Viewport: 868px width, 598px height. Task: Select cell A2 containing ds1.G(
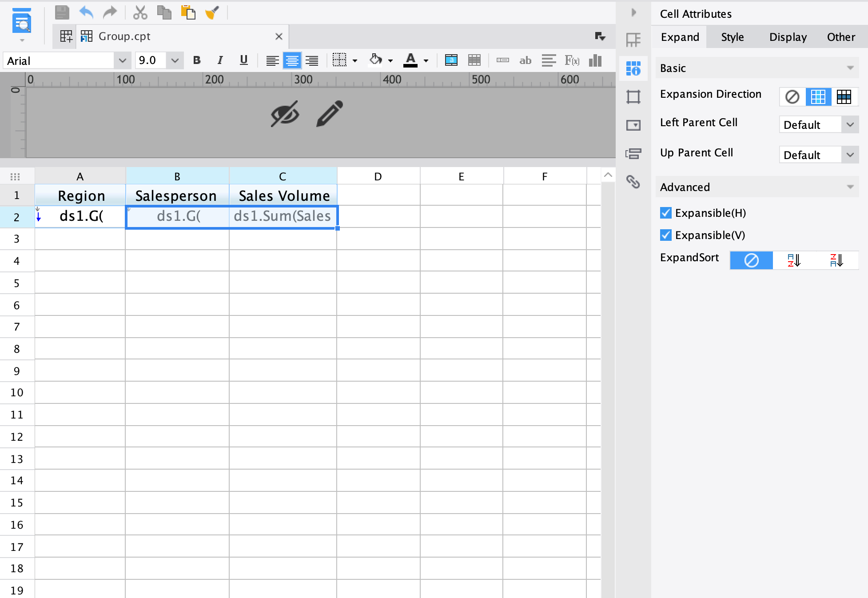click(80, 217)
